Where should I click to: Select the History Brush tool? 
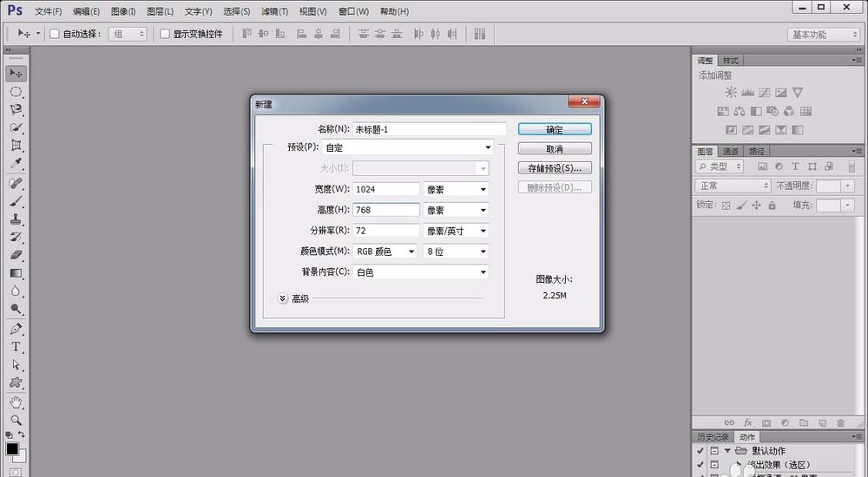(16, 237)
